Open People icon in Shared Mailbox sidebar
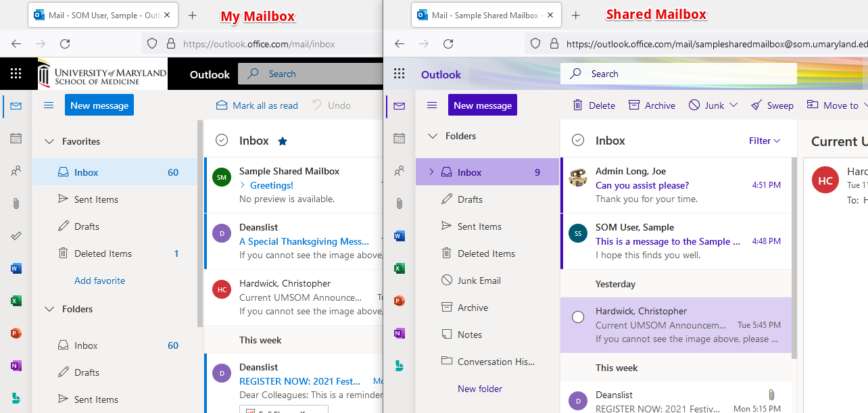 tap(399, 171)
